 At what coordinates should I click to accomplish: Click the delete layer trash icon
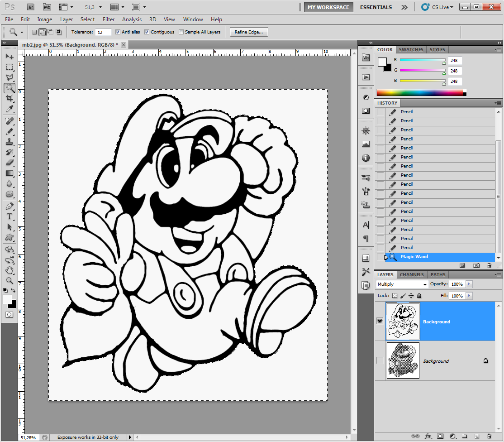(x=489, y=436)
